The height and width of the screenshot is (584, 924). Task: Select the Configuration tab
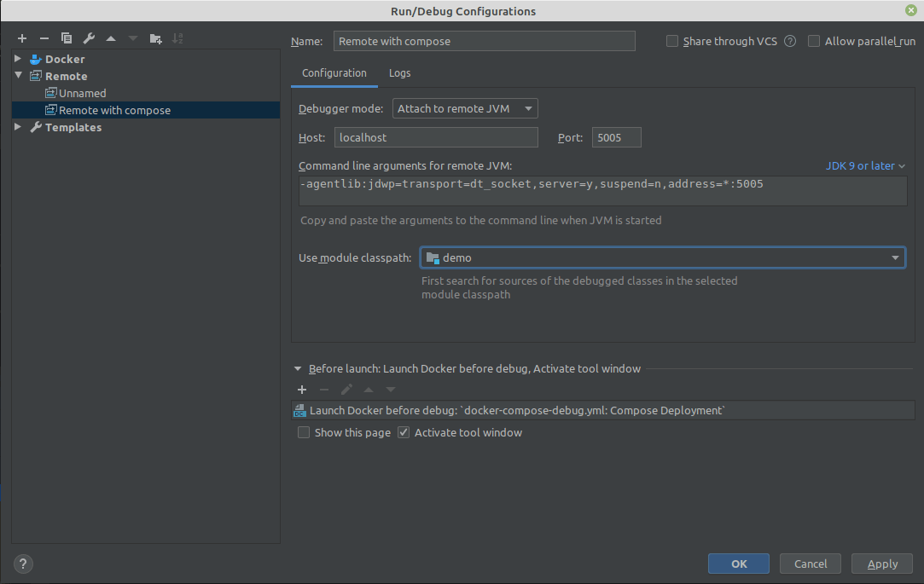(334, 73)
